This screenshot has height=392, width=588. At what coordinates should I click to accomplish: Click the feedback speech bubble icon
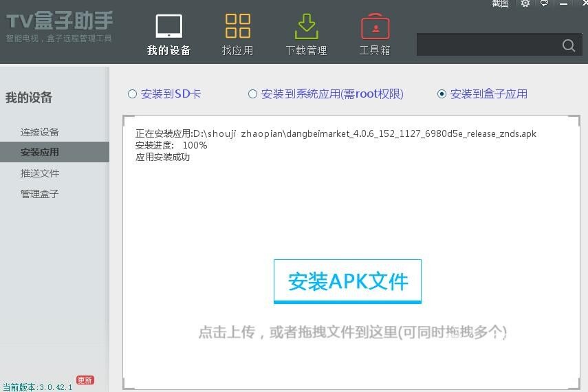click(544, 3)
